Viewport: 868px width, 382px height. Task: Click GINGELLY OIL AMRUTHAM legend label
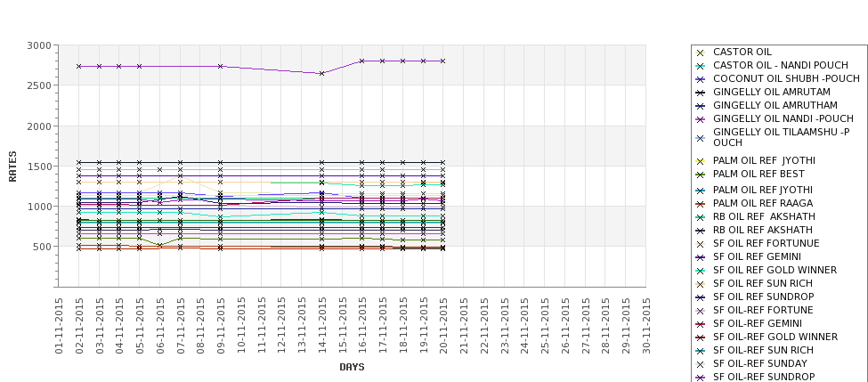[775, 105]
